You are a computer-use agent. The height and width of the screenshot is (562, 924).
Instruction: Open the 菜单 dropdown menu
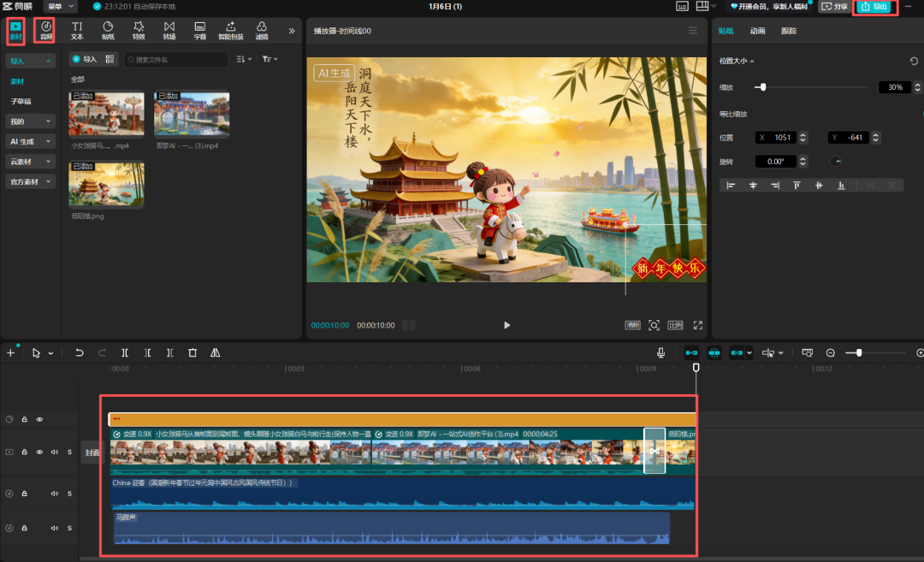pyautogui.click(x=60, y=7)
